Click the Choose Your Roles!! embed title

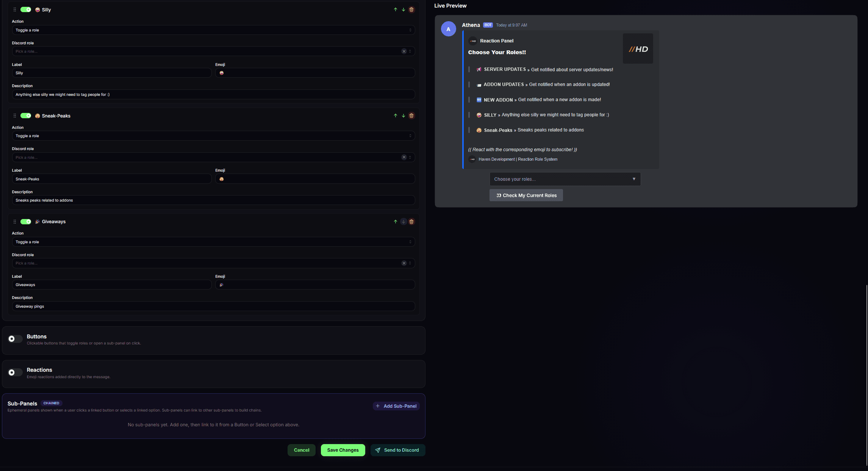[x=497, y=52]
